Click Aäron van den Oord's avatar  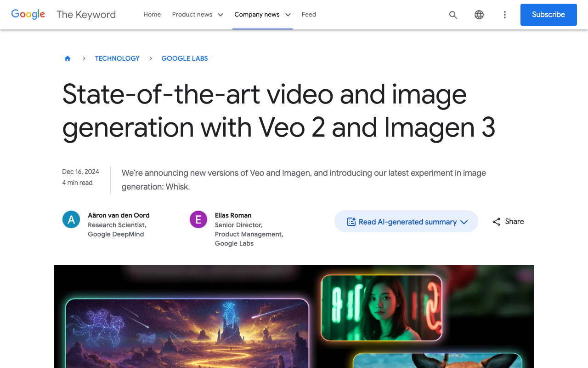[x=71, y=219]
